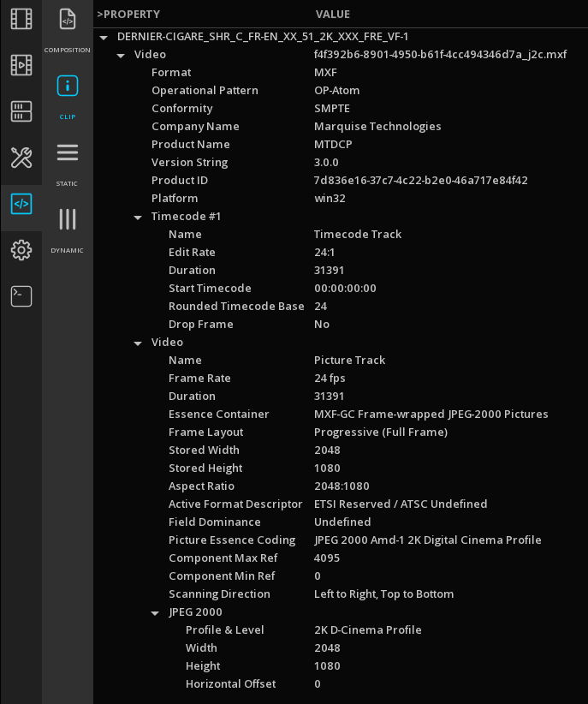
Task: Select the Company Name row
Action: [x=341, y=127]
